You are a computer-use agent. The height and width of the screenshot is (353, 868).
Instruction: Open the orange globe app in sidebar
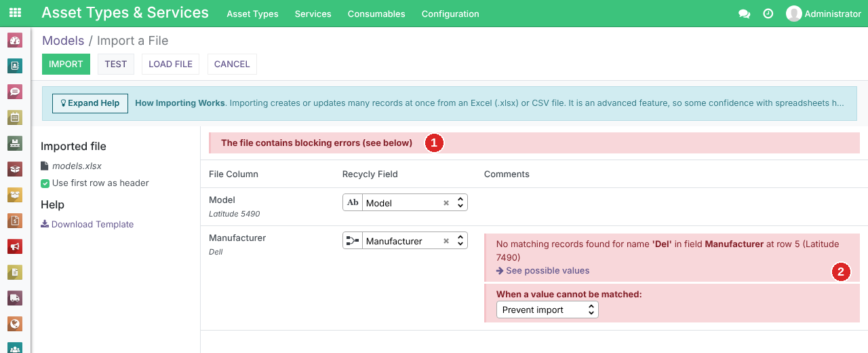coord(15,324)
